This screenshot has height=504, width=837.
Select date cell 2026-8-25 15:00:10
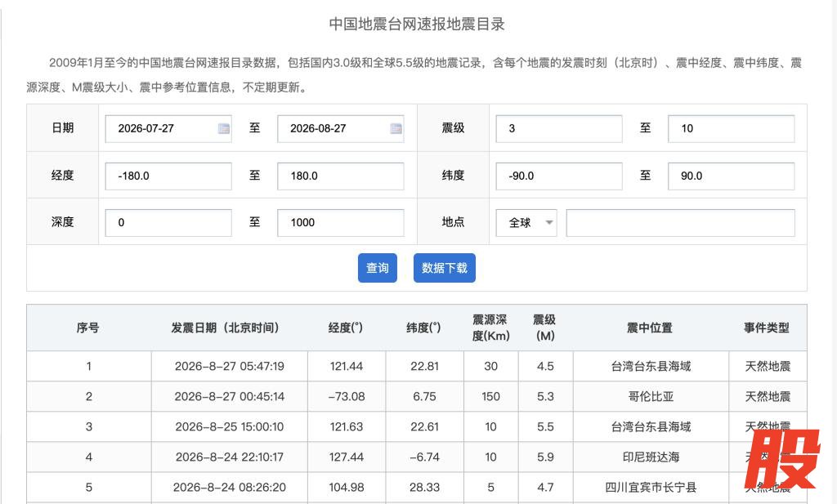point(230,427)
